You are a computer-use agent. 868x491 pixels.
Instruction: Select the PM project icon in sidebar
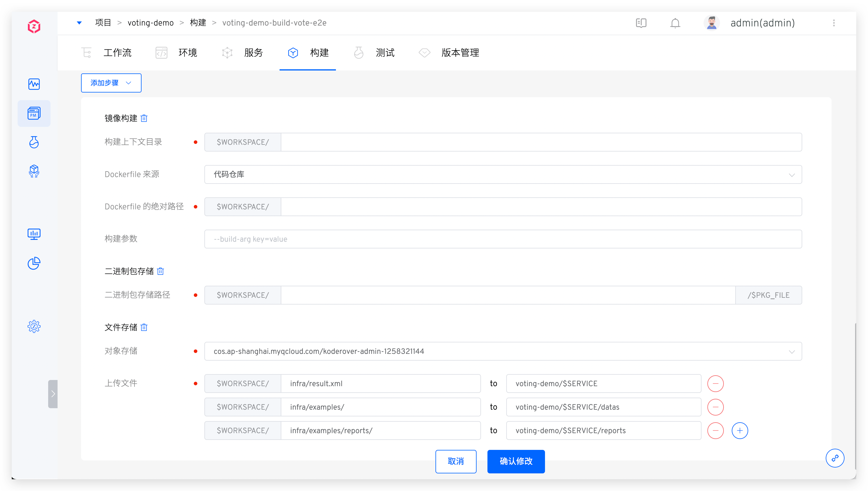(x=34, y=113)
